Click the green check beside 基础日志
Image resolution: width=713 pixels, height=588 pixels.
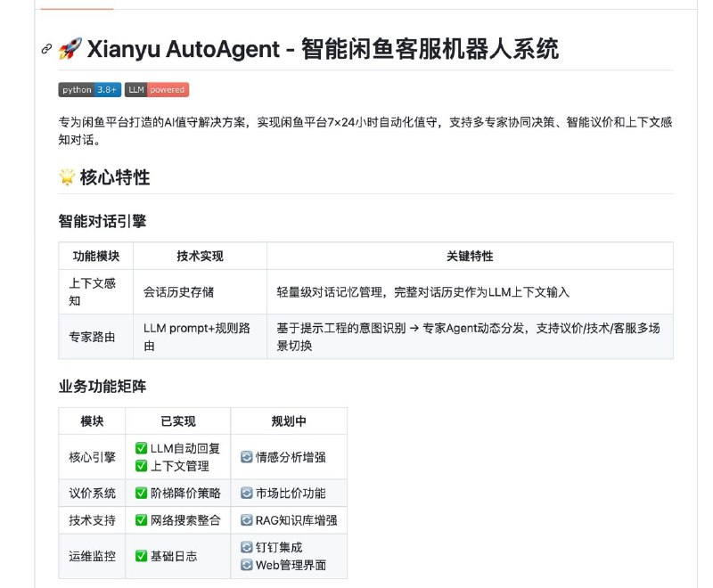point(142,556)
